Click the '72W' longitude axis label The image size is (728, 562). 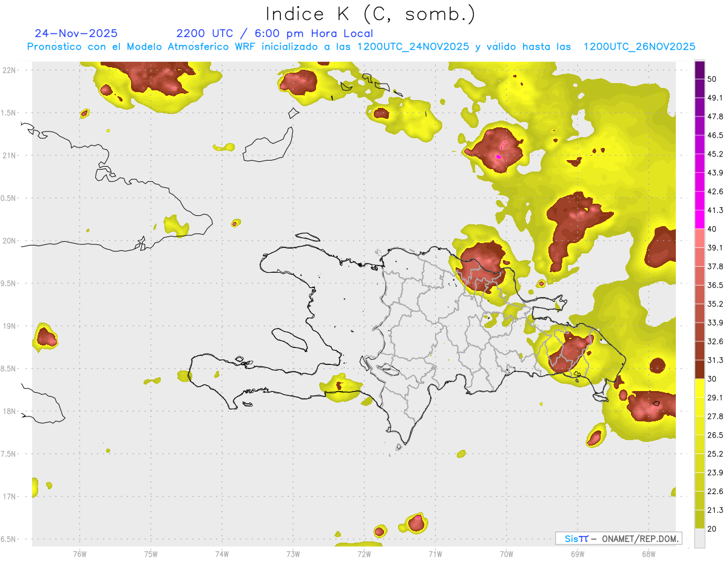(364, 554)
